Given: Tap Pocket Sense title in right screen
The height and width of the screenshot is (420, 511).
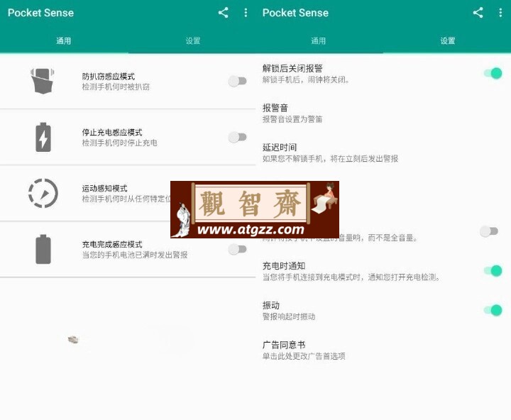Looking at the screenshot, I should (x=295, y=13).
